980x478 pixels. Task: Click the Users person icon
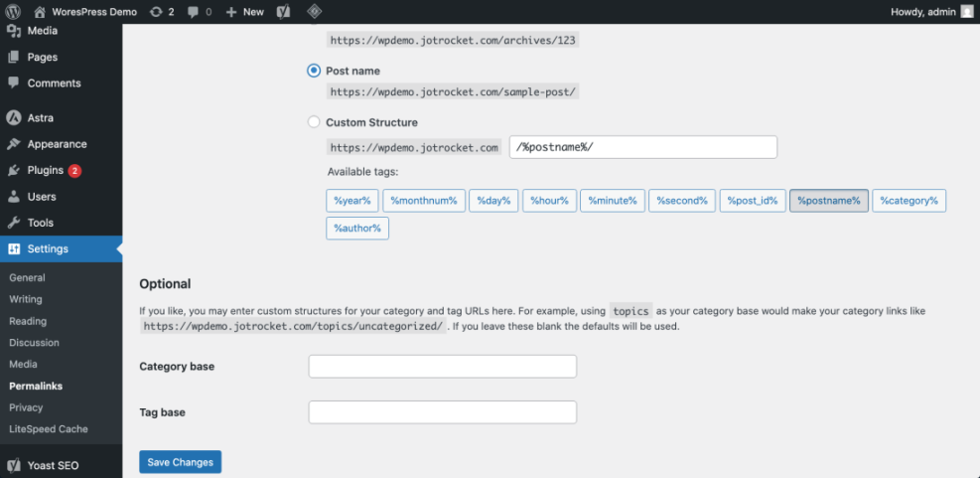coord(14,197)
